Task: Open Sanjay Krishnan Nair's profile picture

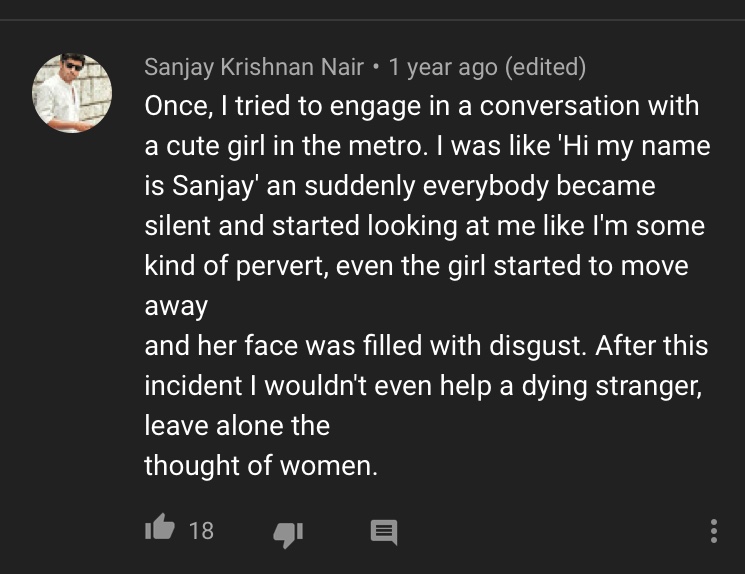Action: pyautogui.click(x=72, y=93)
